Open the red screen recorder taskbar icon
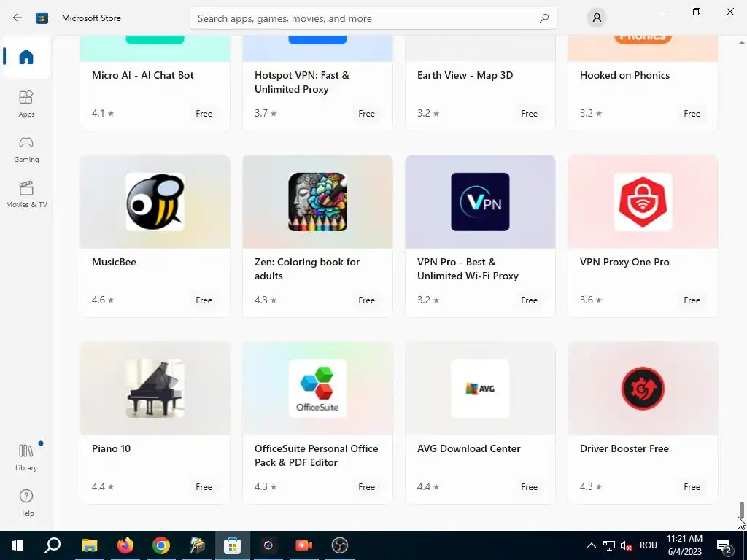Screen dimensions: 747x560 [304, 545]
